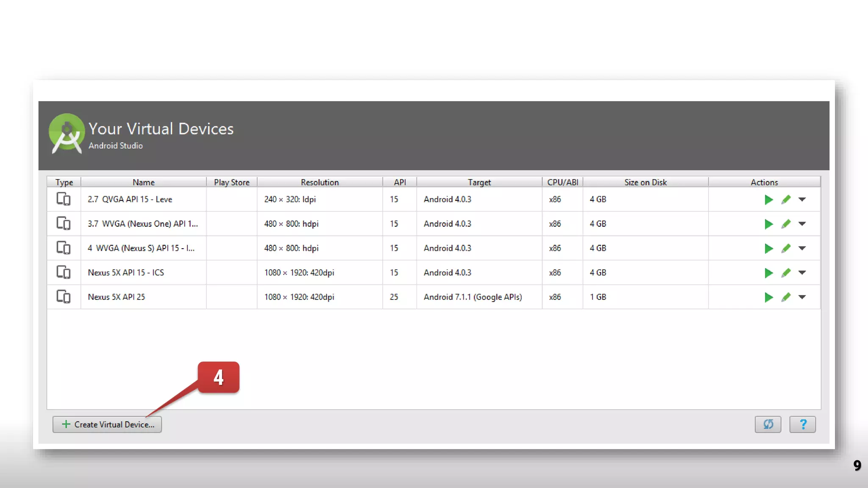The height and width of the screenshot is (488, 868).
Task: Edit the Nexus 5X API 15 - ICS device
Action: click(x=786, y=273)
